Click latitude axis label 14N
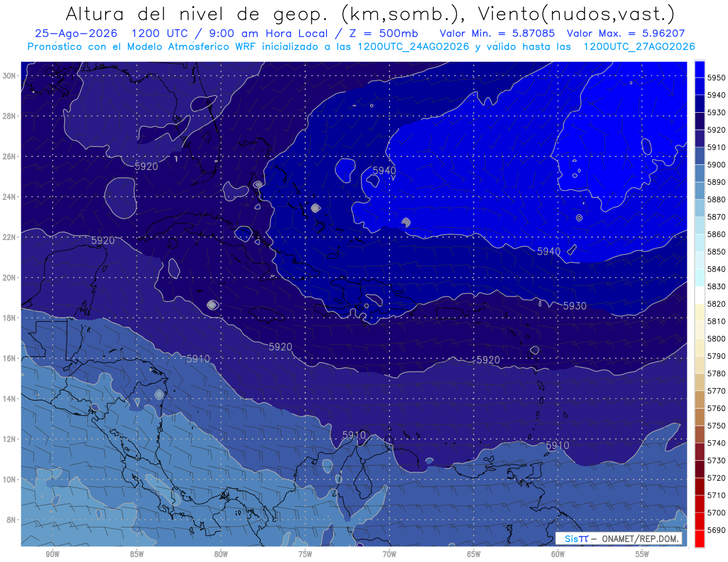The height and width of the screenshot is (562, 728). click(9, 398)
